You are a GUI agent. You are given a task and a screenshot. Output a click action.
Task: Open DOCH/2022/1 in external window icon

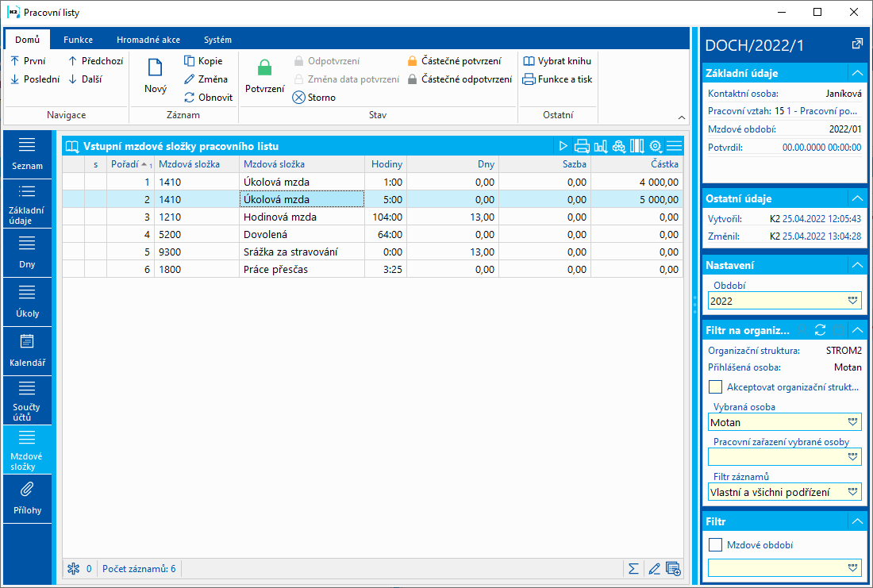(856, 44)
